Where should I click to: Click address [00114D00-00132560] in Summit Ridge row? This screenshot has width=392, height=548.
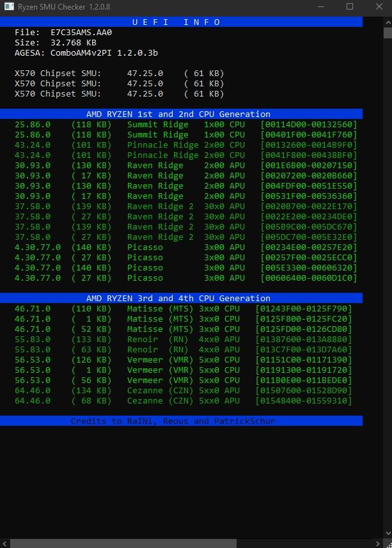[309, 125]
